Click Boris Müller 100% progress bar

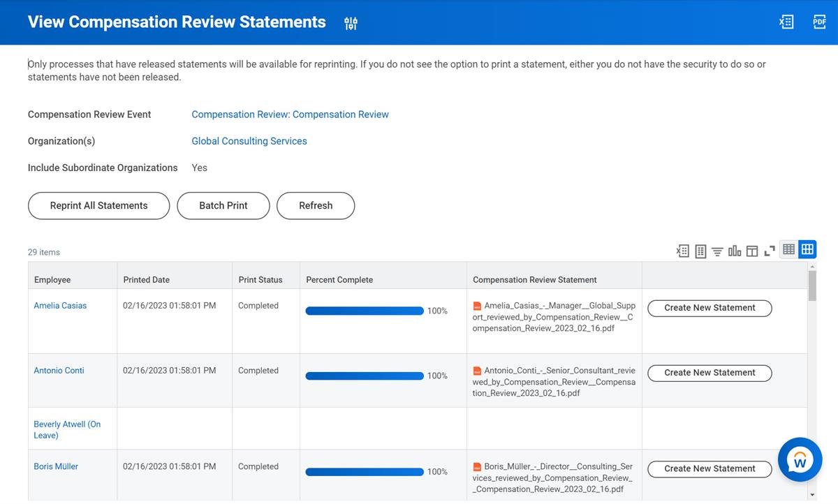365,472
